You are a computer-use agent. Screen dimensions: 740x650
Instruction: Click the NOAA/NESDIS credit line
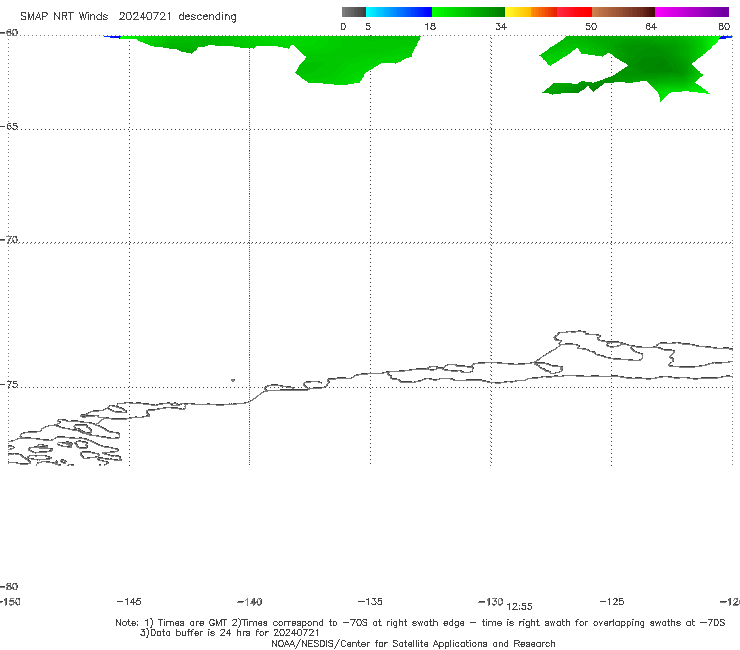[413, 644]
